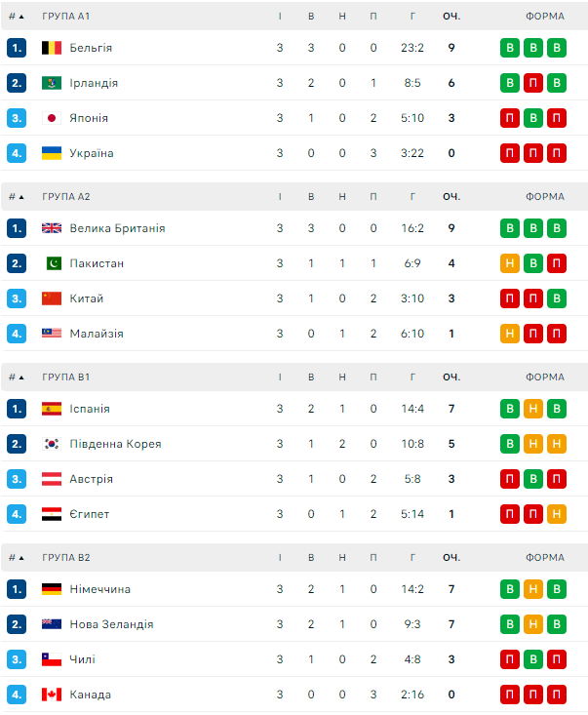
Task: Click the Canada flag icon
Action: (52, 695)
